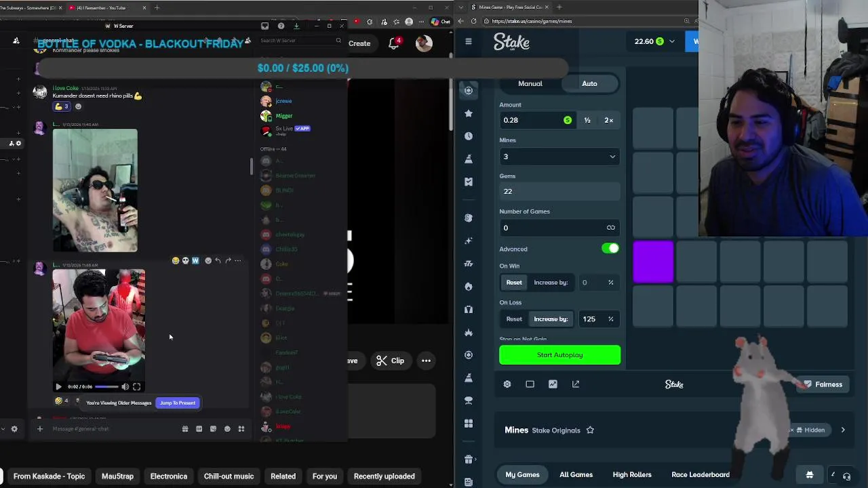This screenshot has height=488, width=868.
Task: Open the gift icon in Stake sidebar
Action: pyautogui.click(x=468, y=460)
